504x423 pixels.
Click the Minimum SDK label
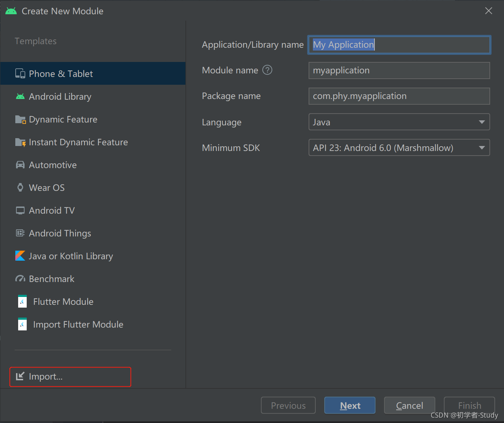pos(231,148)
